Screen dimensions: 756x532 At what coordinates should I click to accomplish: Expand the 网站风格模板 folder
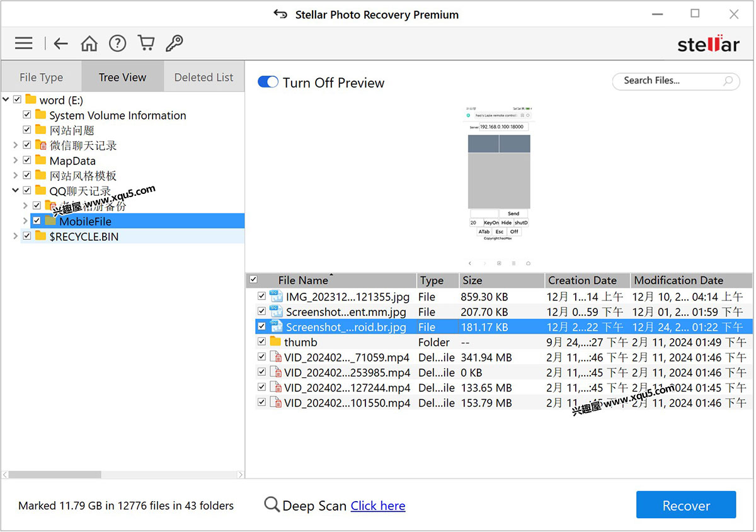point(16,175)
